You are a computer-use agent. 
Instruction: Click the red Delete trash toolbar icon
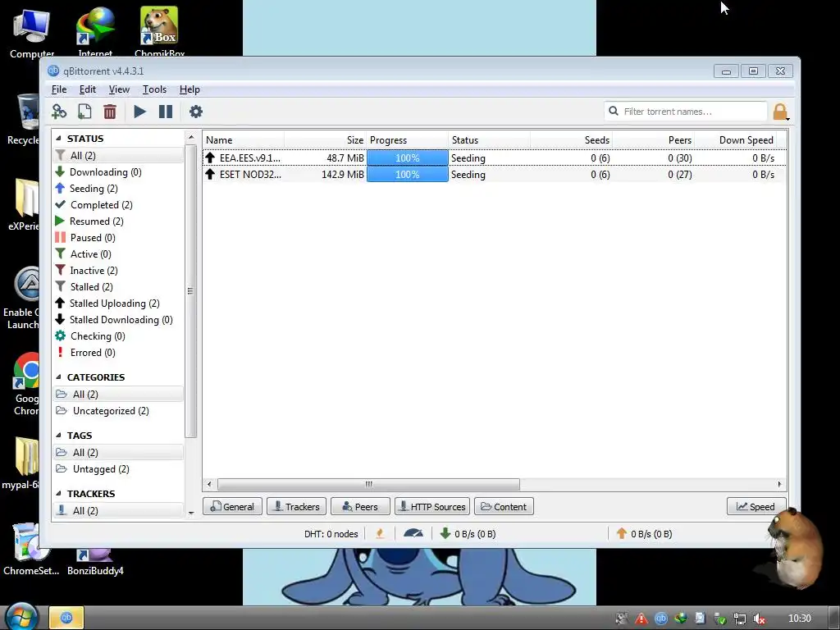(x=110, y=112)
